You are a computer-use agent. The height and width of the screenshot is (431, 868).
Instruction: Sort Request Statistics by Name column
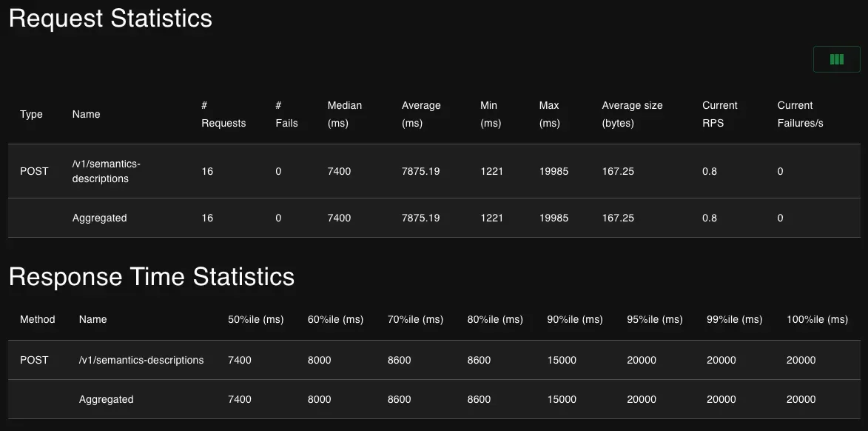click(86, 114)
